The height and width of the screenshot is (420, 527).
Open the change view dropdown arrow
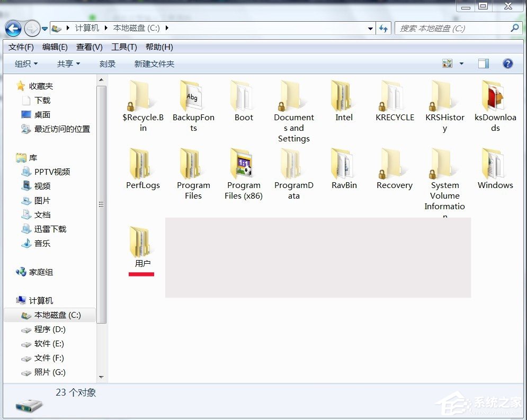460,63
